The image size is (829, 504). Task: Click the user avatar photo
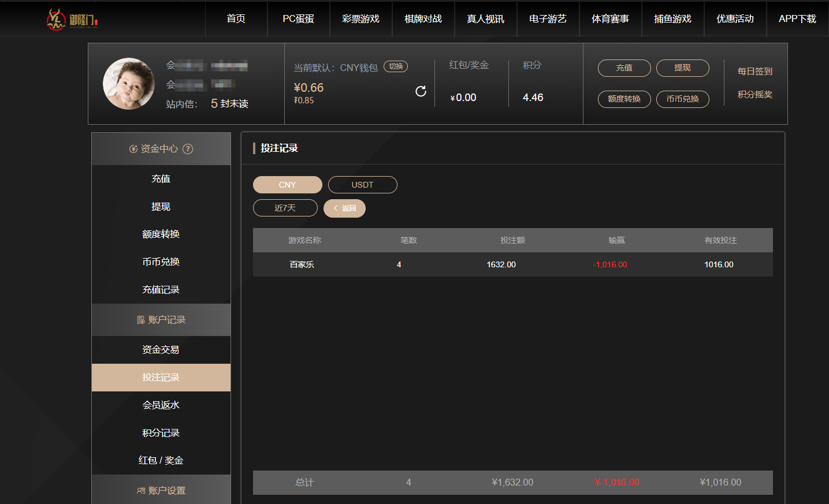click(x=129, y=84)
